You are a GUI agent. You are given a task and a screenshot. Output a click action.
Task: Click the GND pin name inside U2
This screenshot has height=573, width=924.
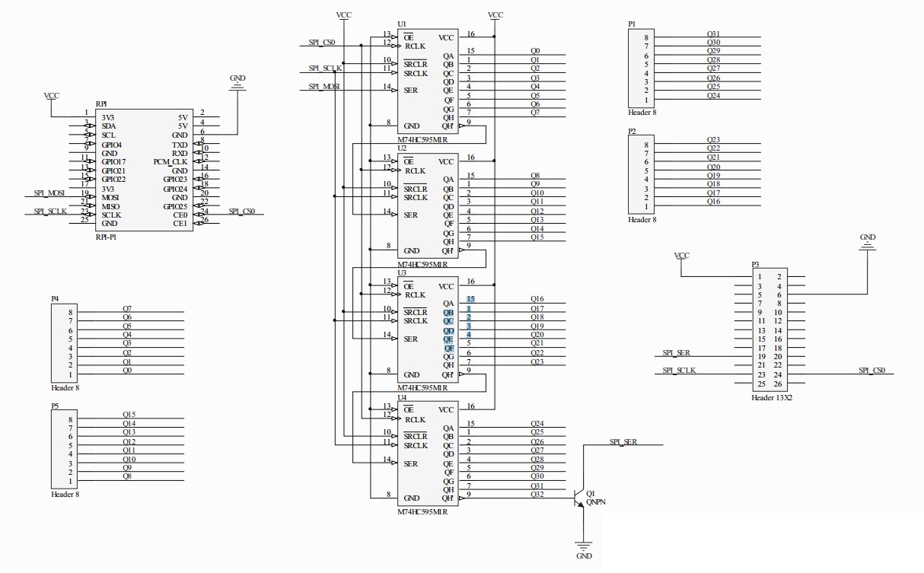click(412, 250)
